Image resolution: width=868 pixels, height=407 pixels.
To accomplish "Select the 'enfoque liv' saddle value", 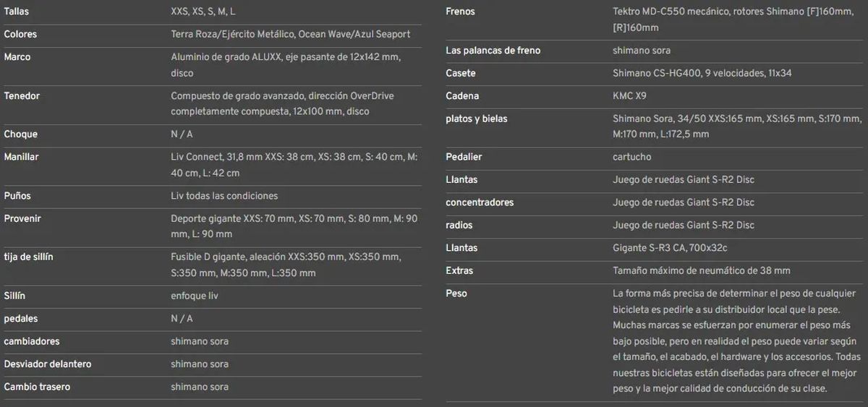I will pyautogui.click(x=195, y=296).
